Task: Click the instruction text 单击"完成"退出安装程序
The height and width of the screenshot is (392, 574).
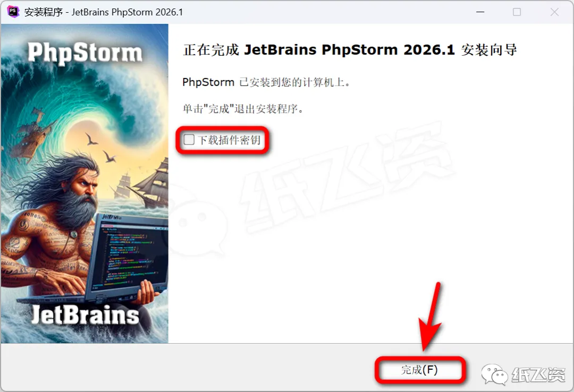Action: click(243, 109)
